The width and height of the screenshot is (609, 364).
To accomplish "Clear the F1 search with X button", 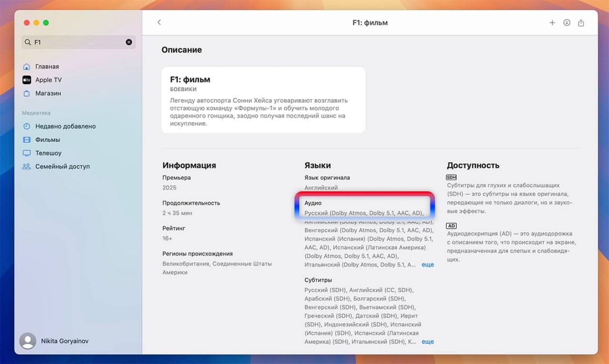I will coord(128,42).
